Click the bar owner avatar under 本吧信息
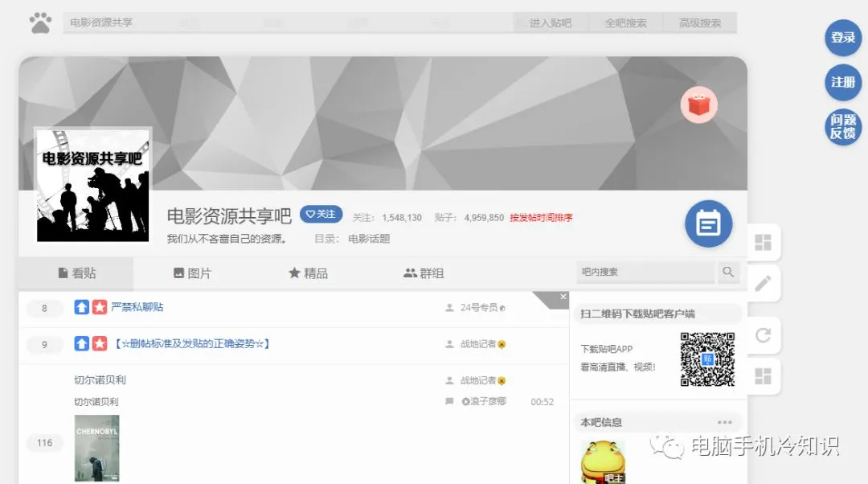Screen dimensions: 868x484 click(x=603, y=462)
